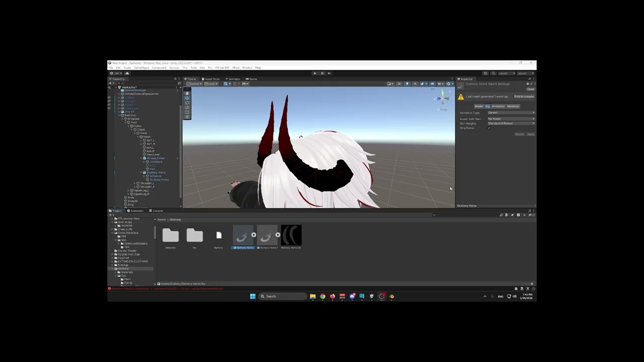Click the Assets breadcrumb in Project
This screenshot has width=644, height=362.
click(x=162, y=220)
